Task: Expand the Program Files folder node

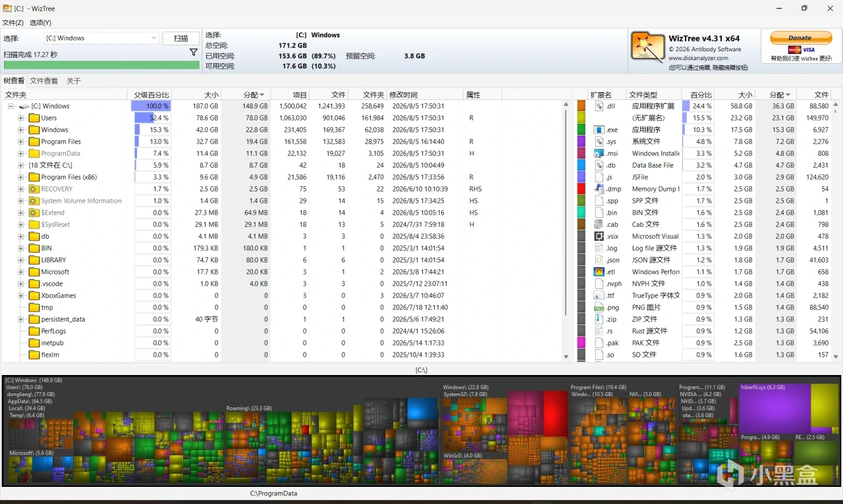Action: pos(21,141)
